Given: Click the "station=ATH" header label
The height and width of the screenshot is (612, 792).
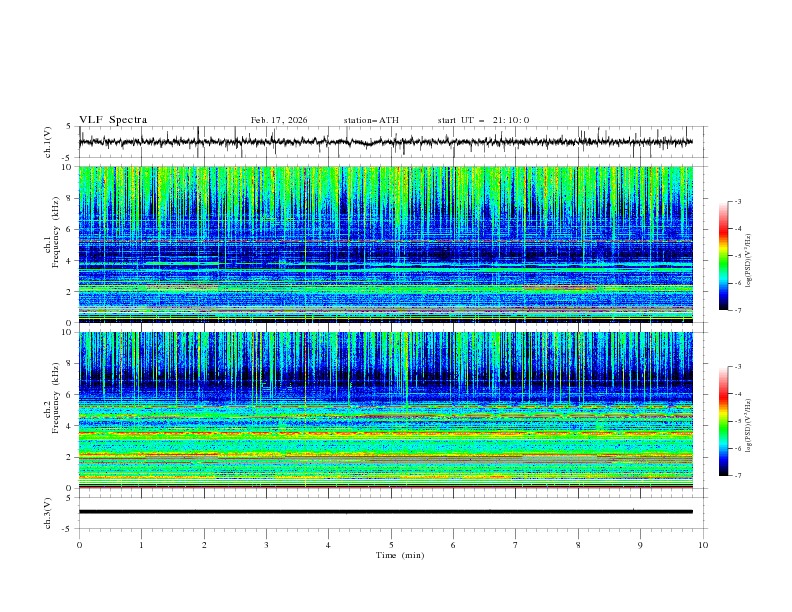Looking at the screenshot, I should pyautogui.click(x=371, y=120).
